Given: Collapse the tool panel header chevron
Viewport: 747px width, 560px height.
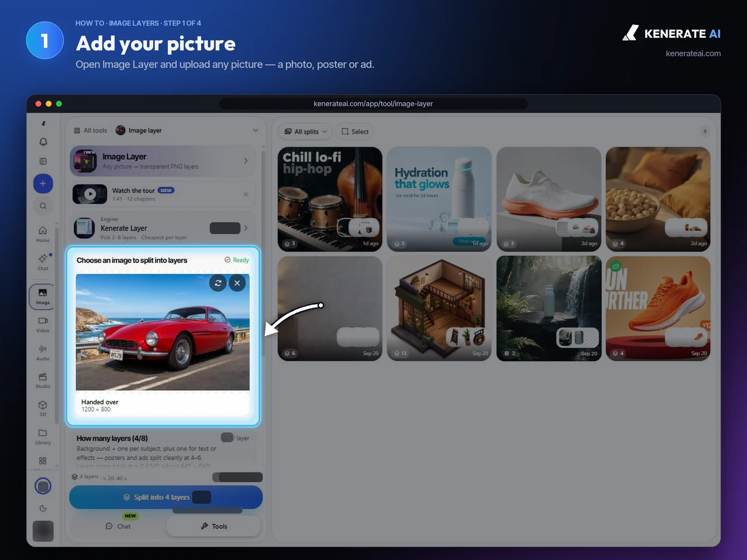Looking at the screenshot, I should point(255,130).
